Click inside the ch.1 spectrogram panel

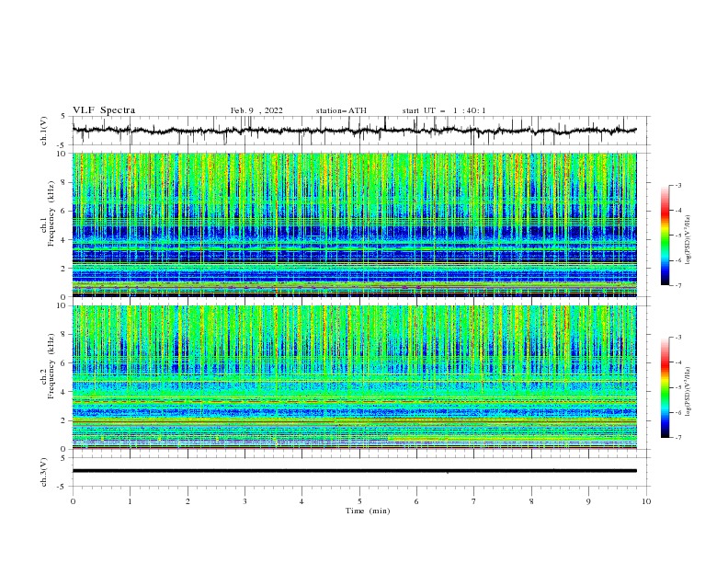point(354,224)
